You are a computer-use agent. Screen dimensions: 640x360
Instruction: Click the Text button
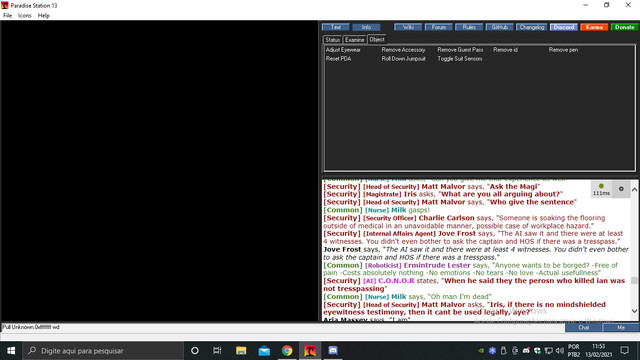(336, 27)
